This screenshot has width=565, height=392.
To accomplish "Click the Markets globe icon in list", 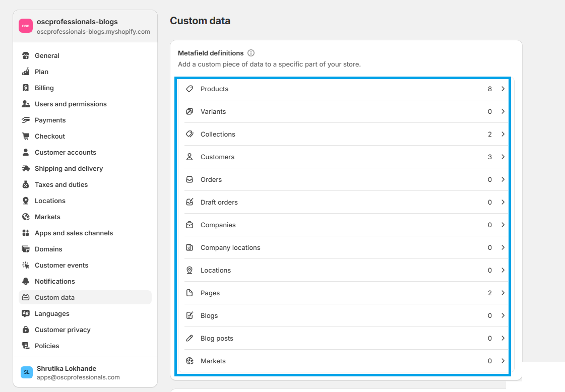I will (190, 361).
